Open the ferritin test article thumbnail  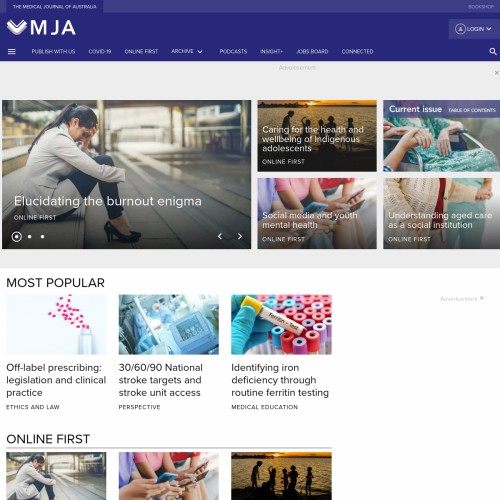click(x=281, y=324)
